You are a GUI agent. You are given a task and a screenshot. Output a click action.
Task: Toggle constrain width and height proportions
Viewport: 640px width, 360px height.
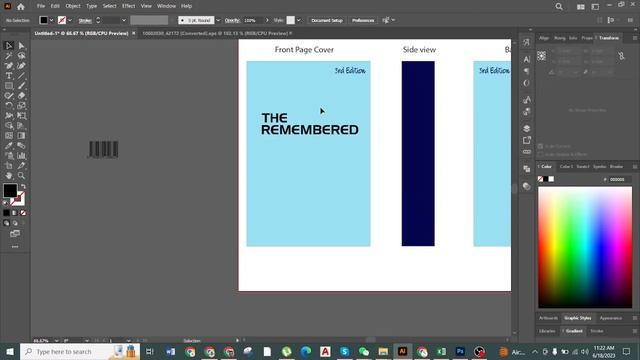click(x=621, y=56)
